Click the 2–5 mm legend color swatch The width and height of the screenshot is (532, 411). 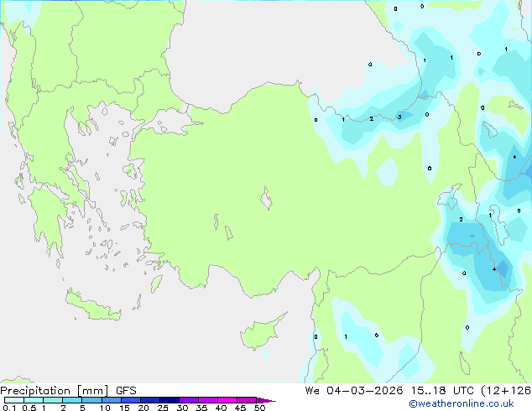(x=72, y=400)
